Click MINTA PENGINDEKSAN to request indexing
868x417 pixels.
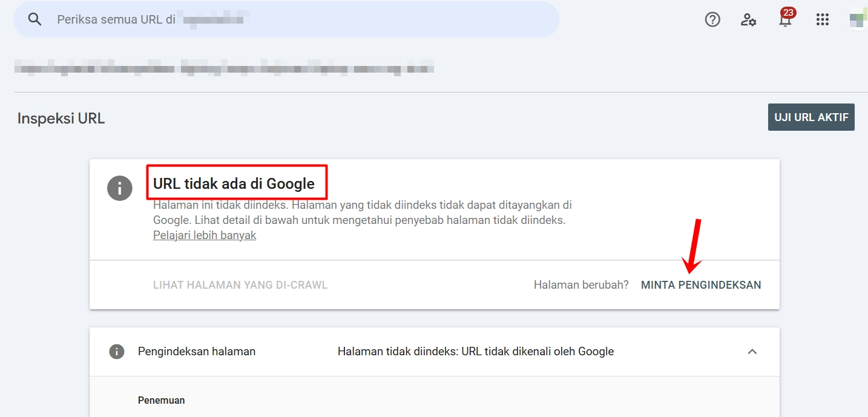[701, 284]
